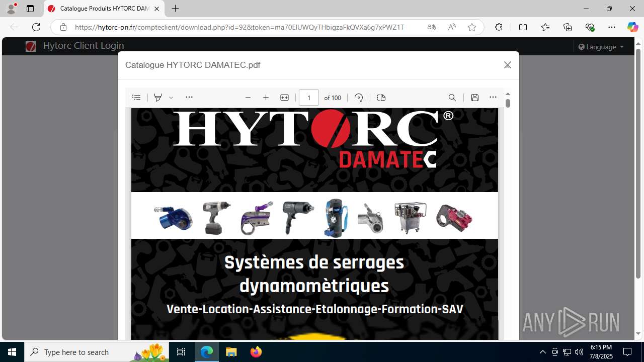
Task: Fit the PDF page to width
Action: [x=284, y=98]
